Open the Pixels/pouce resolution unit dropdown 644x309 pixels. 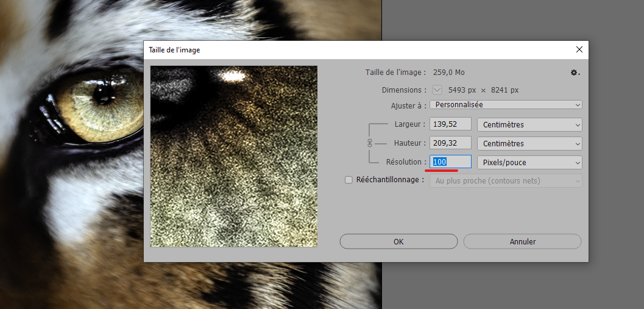point(529,163)
